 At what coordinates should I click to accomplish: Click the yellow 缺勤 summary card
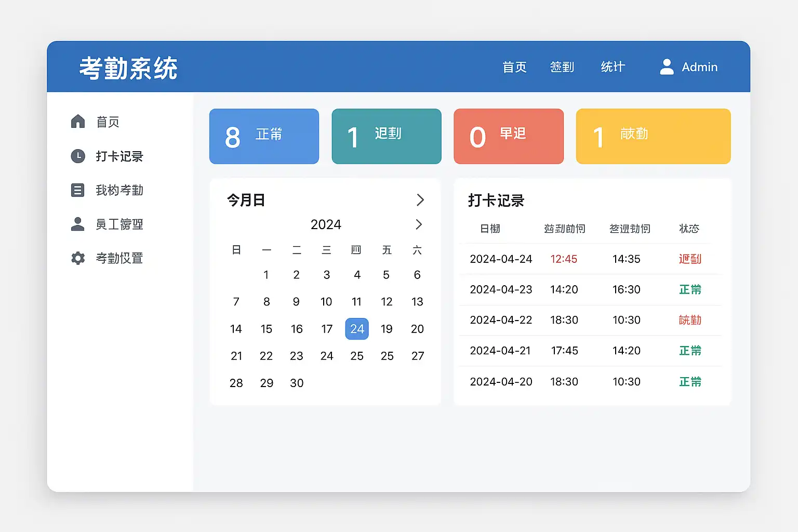coord(653,137)
